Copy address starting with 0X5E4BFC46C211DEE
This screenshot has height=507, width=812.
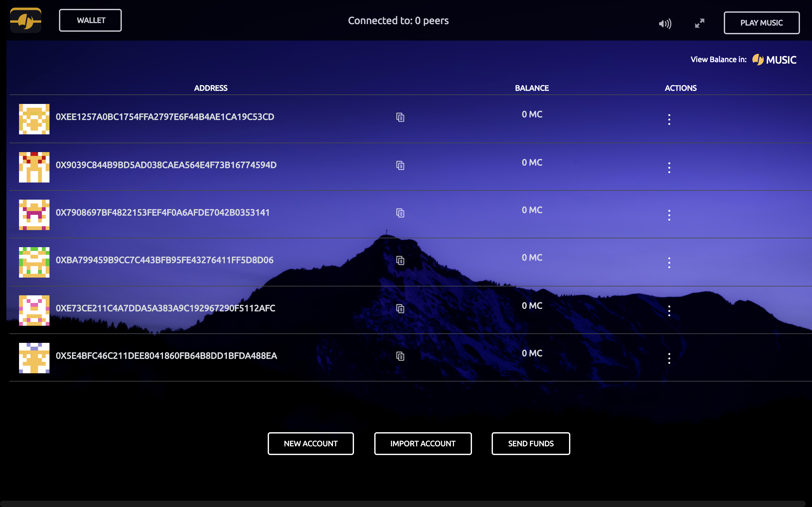pos(400,356)
